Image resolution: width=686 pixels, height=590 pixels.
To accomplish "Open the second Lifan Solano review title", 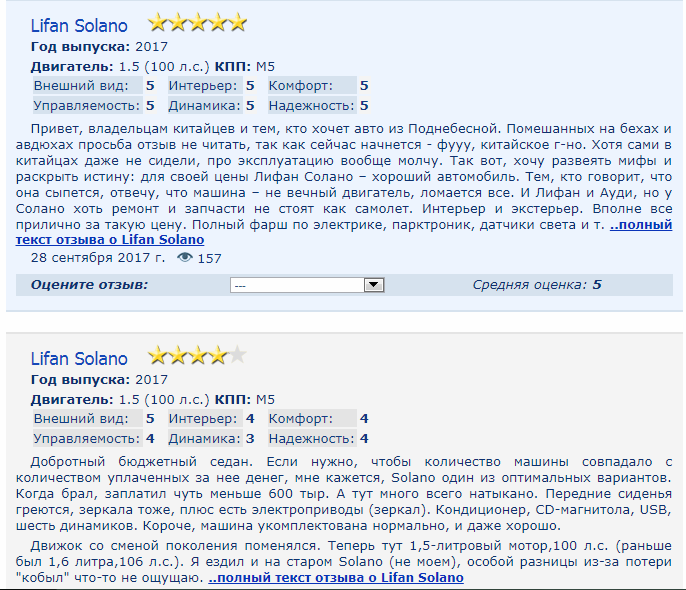I will pos(79,359).
